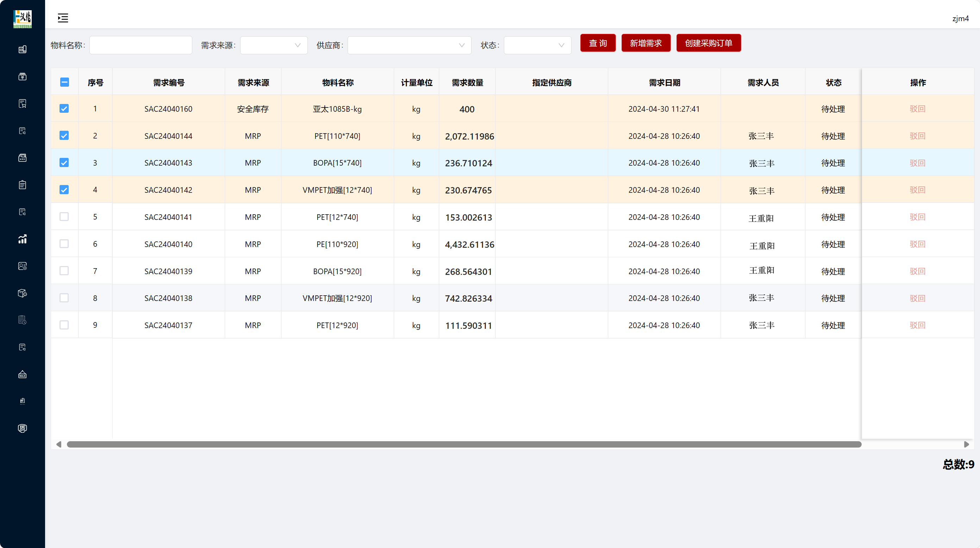Open the SALE sign sidebar icon
Viewport: 980px width, 548px height.
pos(23,374)
